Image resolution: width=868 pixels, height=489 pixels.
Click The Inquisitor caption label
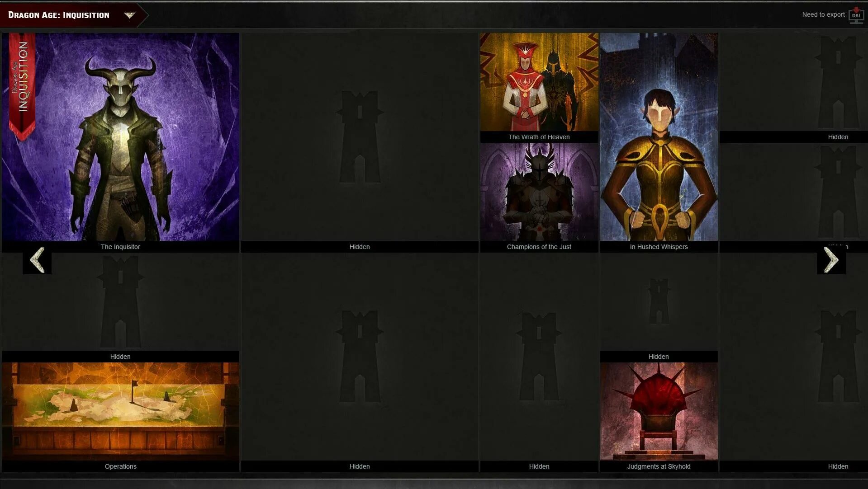(x=120, y=247)
